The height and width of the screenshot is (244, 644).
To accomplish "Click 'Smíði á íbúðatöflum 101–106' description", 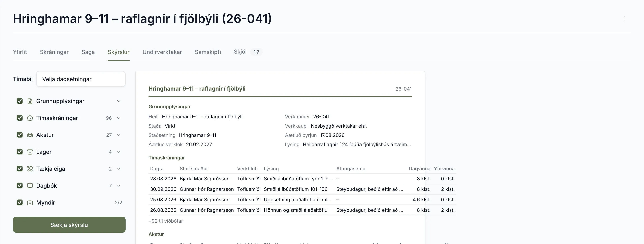I will tap(295, 189).
